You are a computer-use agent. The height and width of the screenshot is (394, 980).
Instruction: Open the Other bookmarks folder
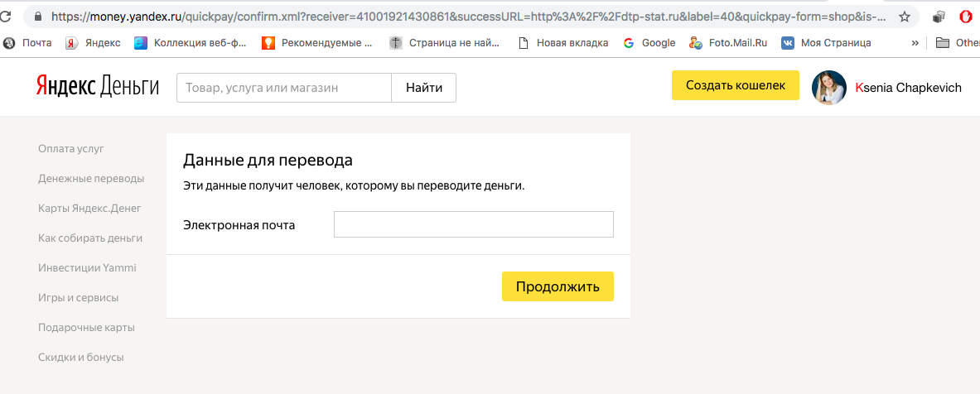[x=958, y=43]
